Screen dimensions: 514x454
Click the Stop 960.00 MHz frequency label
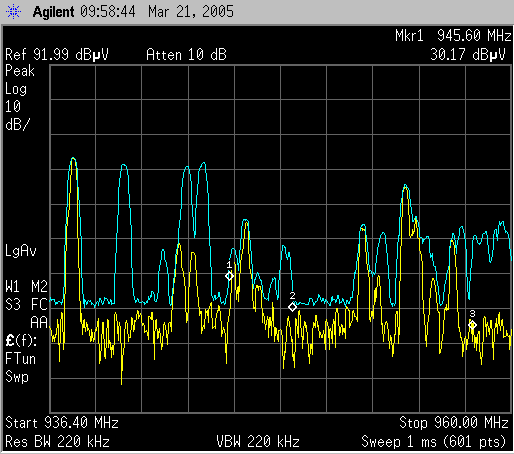(454, 423)
